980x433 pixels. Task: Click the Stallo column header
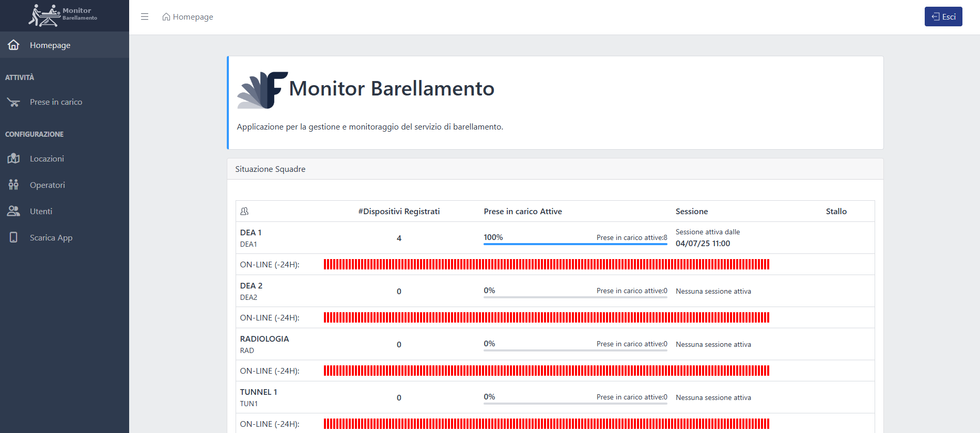pyautogui.click(x=836, y=212)
